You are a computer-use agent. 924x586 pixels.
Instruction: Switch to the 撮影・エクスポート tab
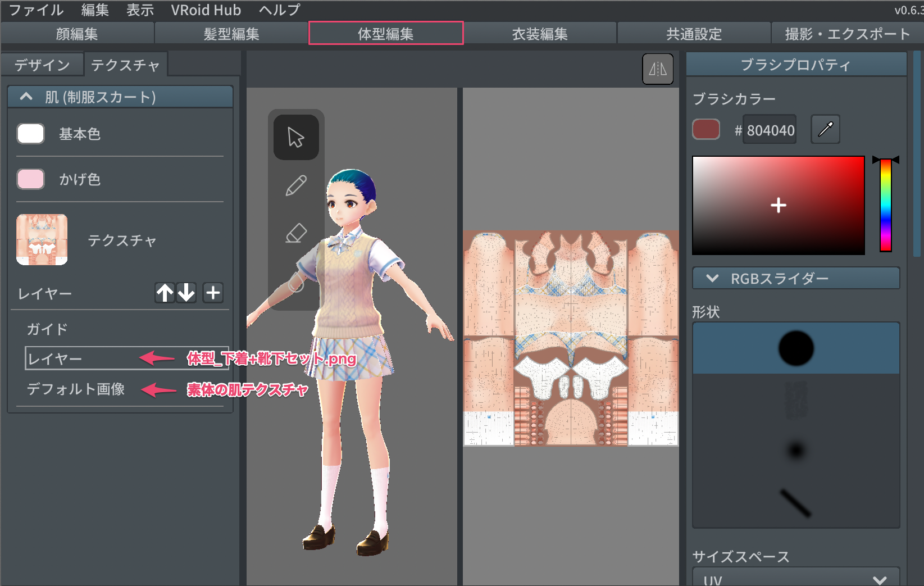(848, 34)
